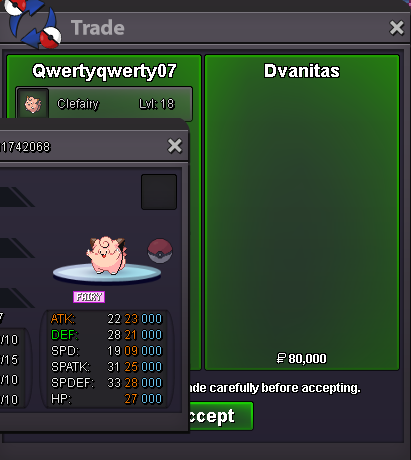Close the Pokemon summary popup
The width and height of the screenshot is (411, 460).
[175, 146]
